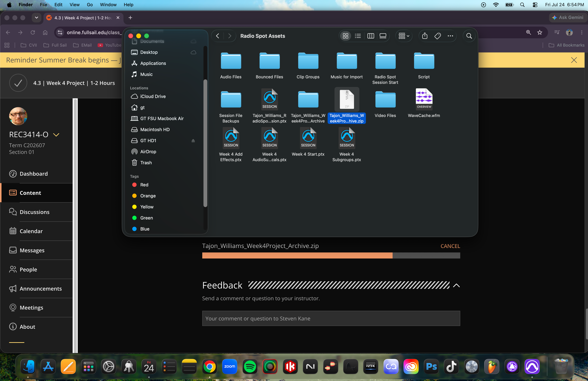The image size is (588, 381).
Task: Click the Finder sidebar scrollbar
Action: 205,143
